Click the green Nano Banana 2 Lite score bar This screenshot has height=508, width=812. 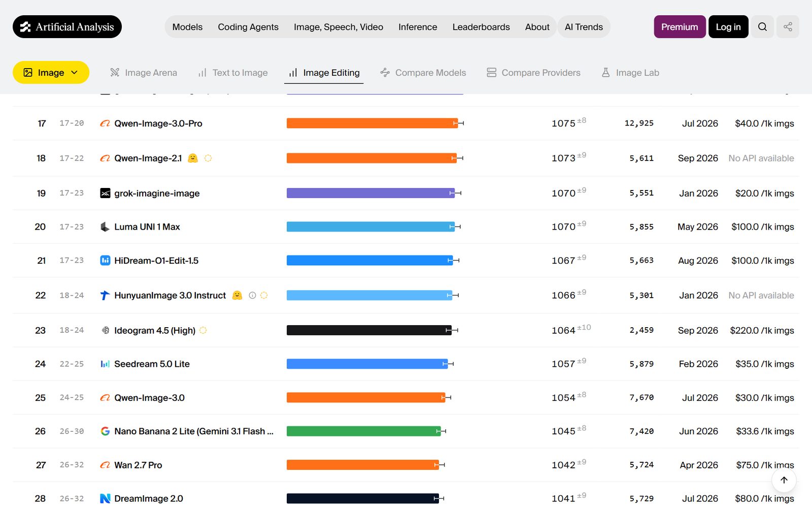coord(363,431)
